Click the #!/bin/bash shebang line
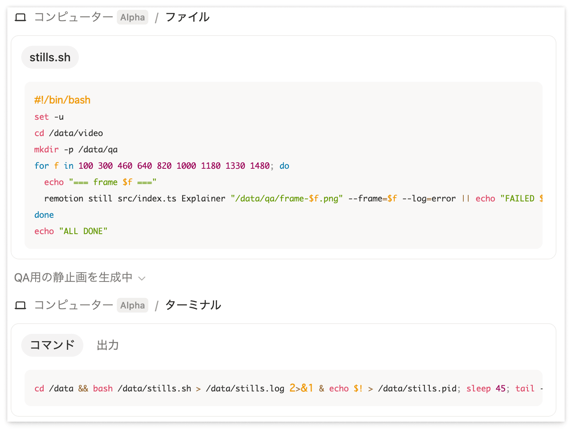 click(x=62, y=100)
